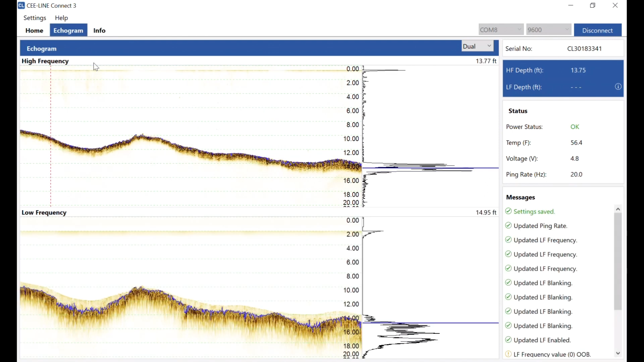Viewport: 644px width, 362px height.
Task: Click the Disconnect button
Action: pyautogui.click(x=598, y=30)
